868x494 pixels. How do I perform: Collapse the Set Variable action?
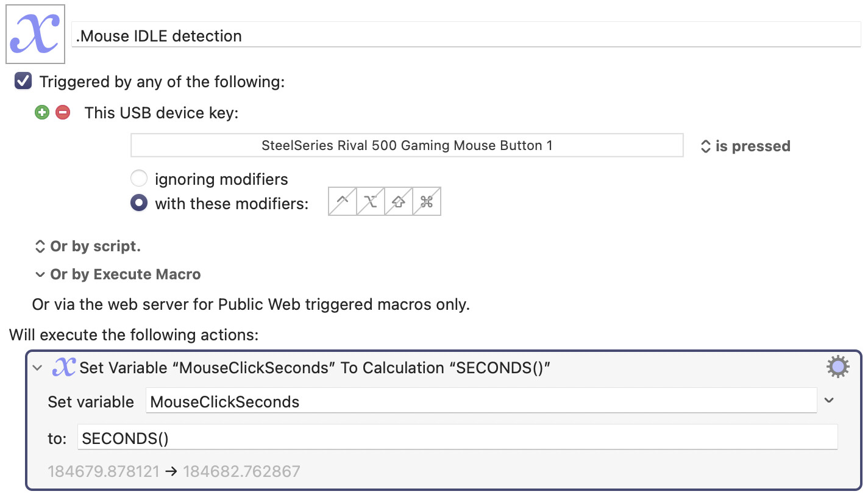click(38, 368)
